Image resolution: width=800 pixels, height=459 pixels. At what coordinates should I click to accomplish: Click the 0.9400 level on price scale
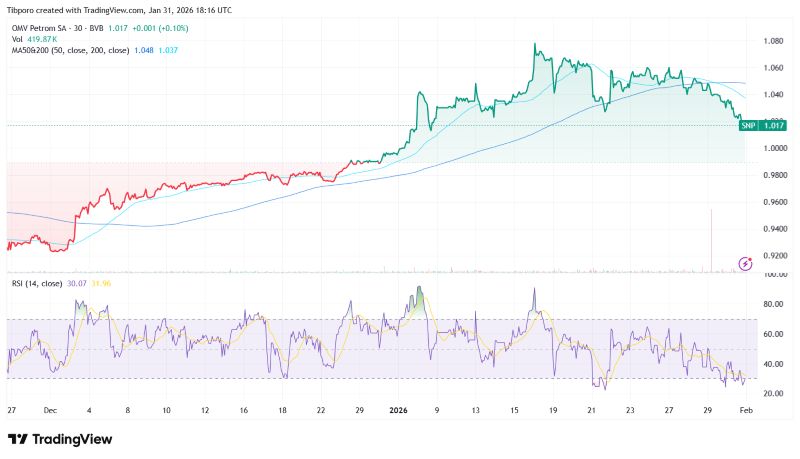773,228
